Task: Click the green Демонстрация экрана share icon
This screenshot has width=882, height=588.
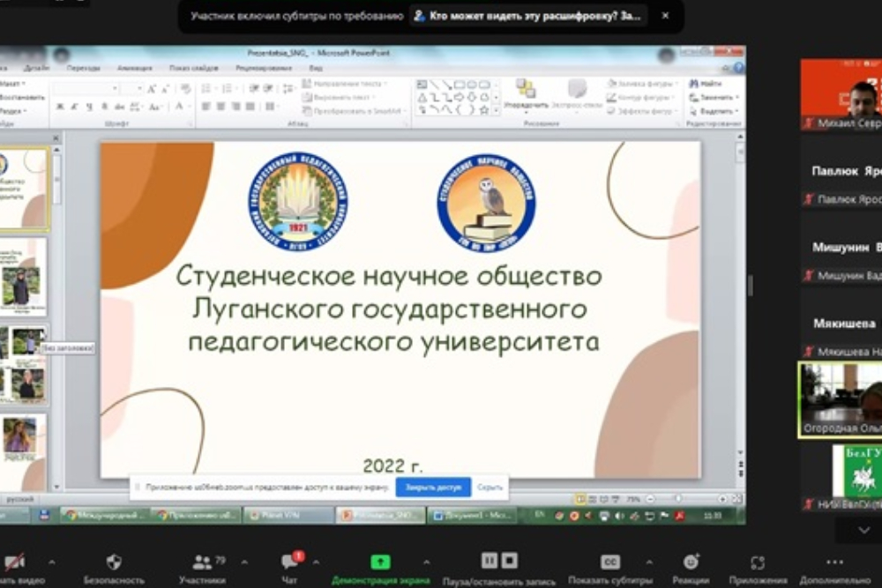Action: click(380, 562)
